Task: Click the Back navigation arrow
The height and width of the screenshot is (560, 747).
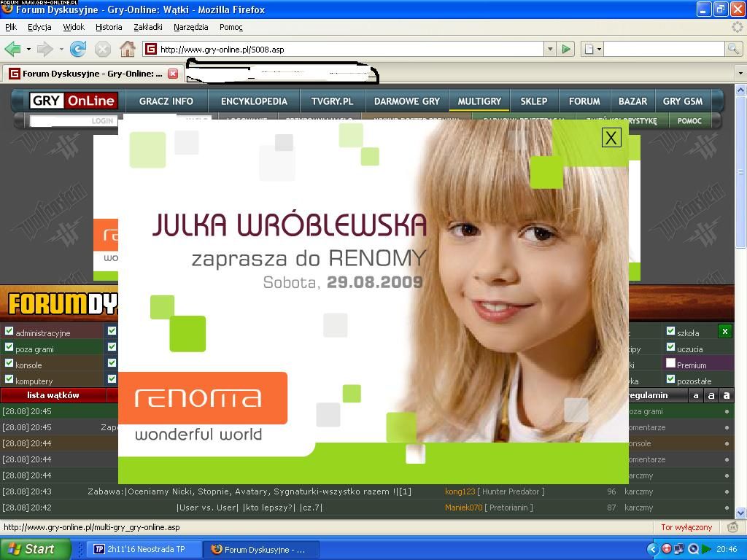Action: tap(12, 49)
